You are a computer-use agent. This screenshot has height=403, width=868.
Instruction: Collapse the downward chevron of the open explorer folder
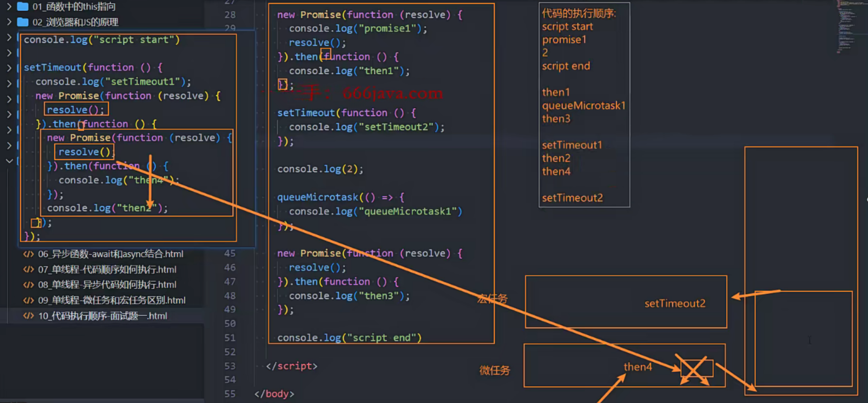click(9, 161)
